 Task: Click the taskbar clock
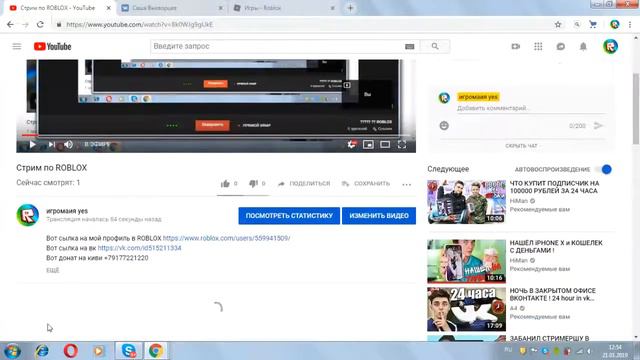tap(615, 351)
